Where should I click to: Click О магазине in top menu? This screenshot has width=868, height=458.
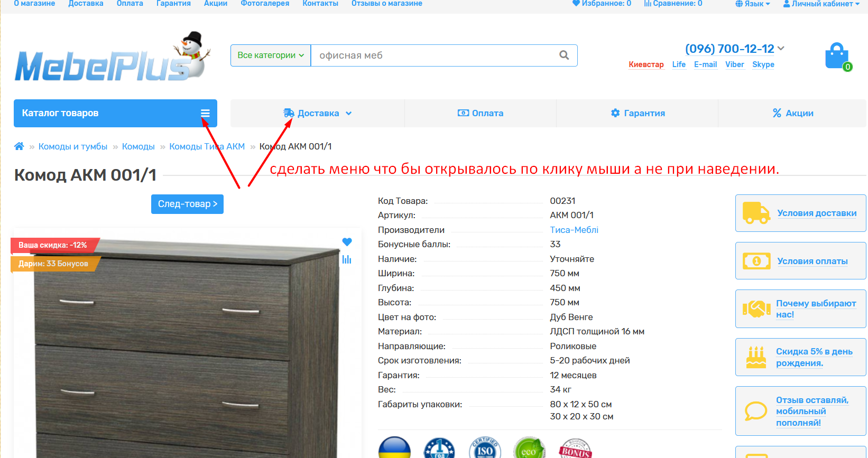coord(34,4)
